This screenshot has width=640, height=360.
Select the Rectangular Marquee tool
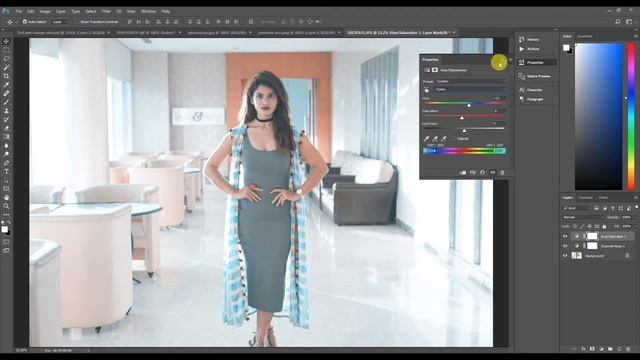6,50
